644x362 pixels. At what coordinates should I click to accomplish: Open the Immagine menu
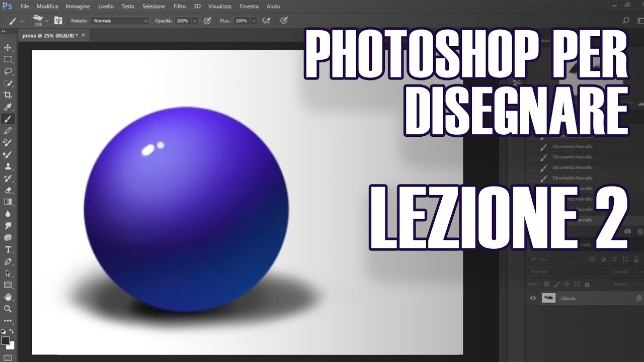[x=77, y=7]
